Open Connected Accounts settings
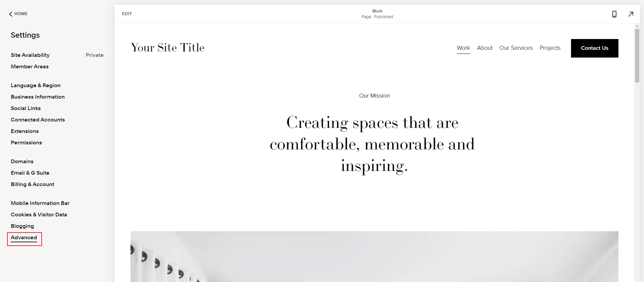This screenshot has height=282, width=644. point(38,120)
